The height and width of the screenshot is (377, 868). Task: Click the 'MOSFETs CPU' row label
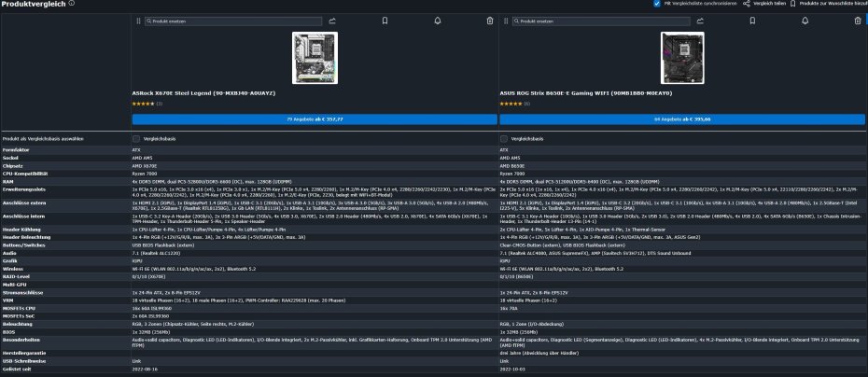click(19, 308)
